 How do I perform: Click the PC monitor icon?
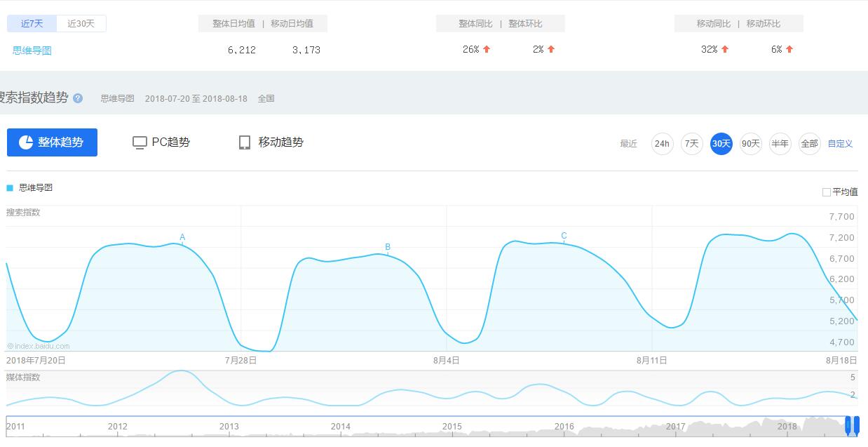tap(140, 143)
